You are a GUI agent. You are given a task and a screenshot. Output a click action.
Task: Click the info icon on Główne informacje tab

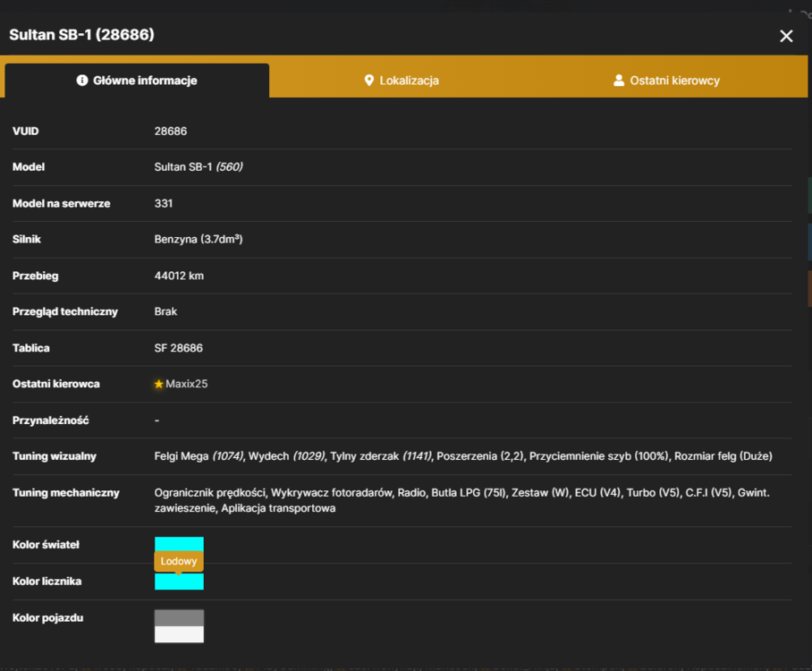(x=81, y=81)
